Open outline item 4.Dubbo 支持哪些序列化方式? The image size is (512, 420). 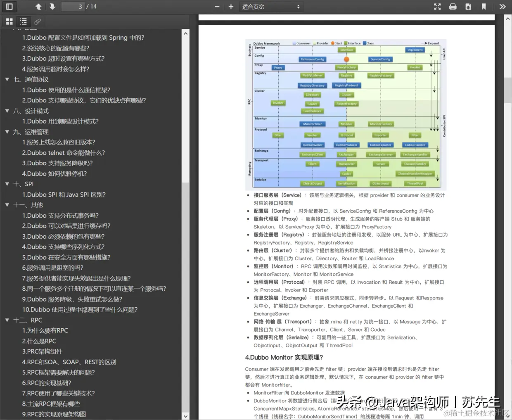63,247
